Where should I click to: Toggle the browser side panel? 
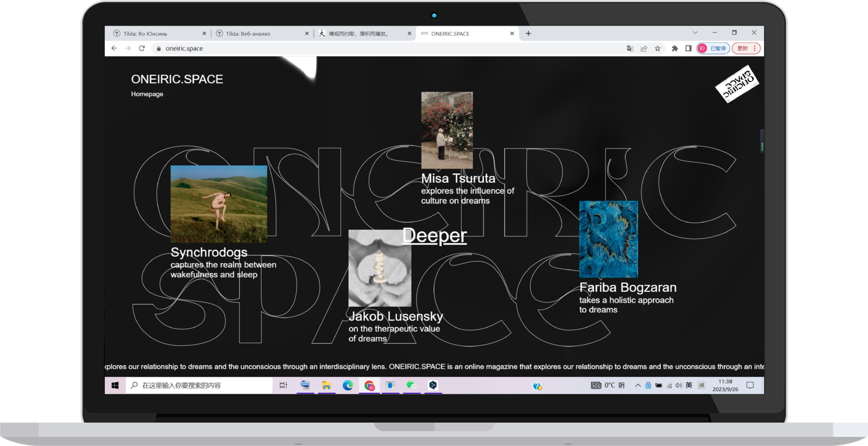(688, 49)
